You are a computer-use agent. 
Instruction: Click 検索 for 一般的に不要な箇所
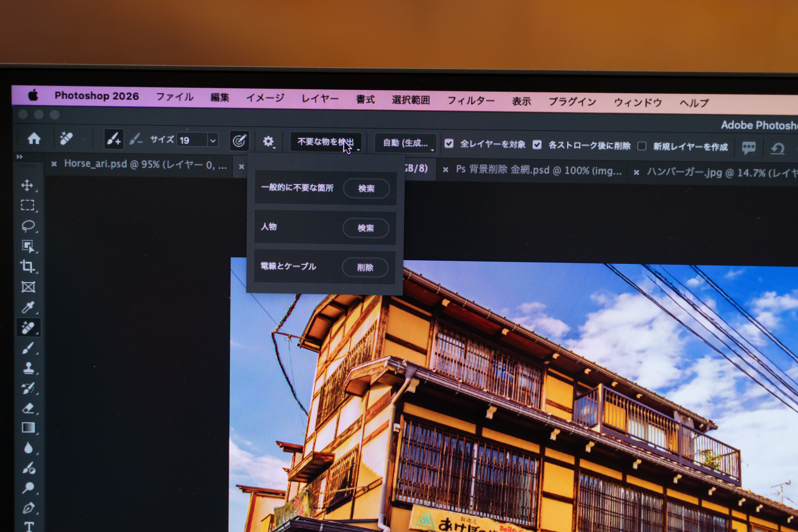coord(366,189)
